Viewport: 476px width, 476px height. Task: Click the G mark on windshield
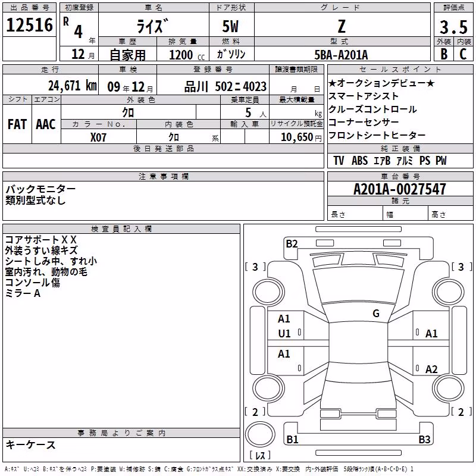pos(376,314)
